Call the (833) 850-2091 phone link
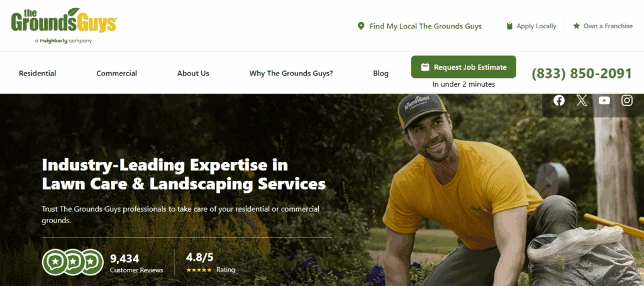Screen dimensions: 644x286 [582, 74]
